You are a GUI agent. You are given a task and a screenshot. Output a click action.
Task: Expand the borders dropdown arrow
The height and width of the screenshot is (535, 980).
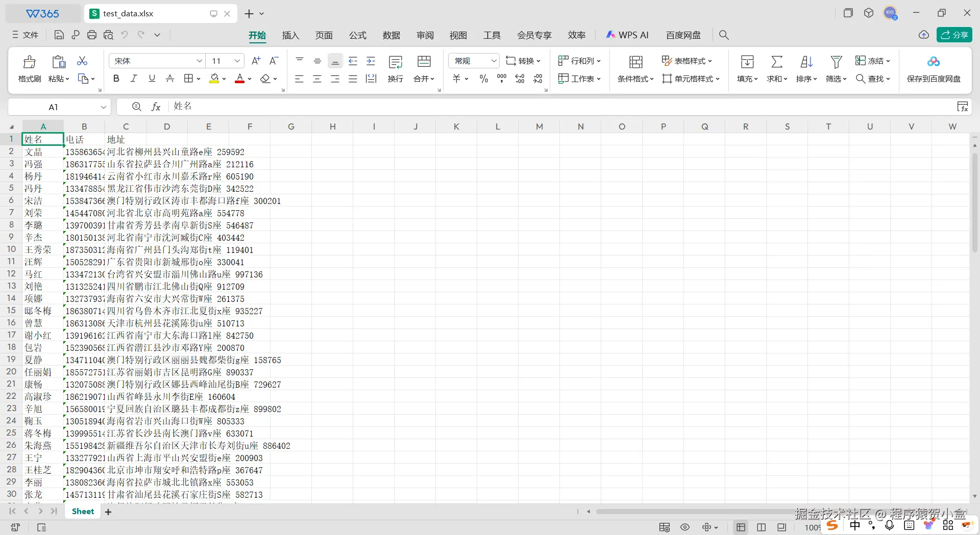coord(199,79)
